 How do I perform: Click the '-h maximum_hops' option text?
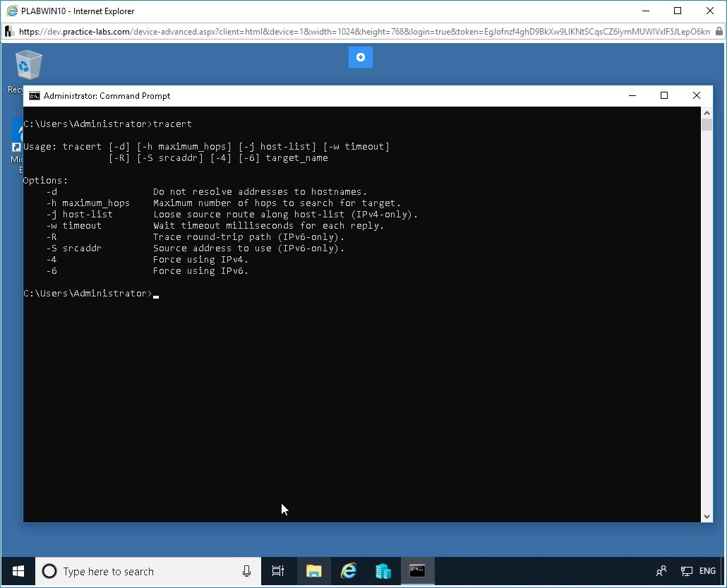click(x=88, y=203)
